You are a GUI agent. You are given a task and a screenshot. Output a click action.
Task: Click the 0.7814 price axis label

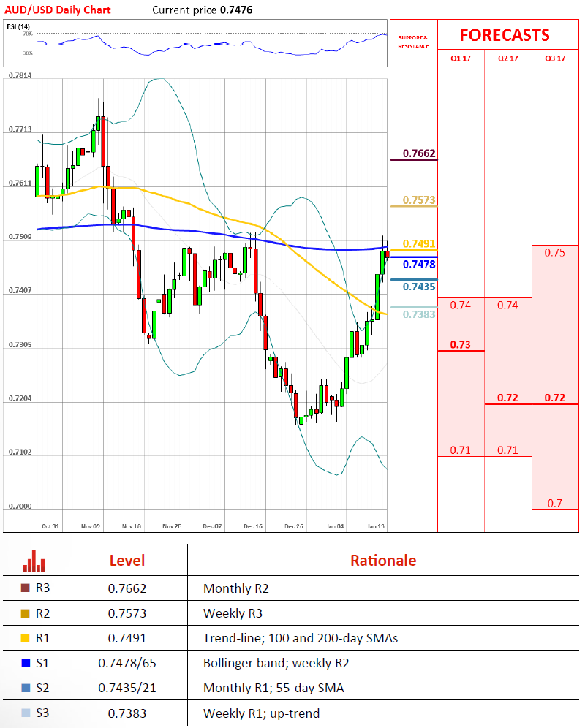click(20, 75)
